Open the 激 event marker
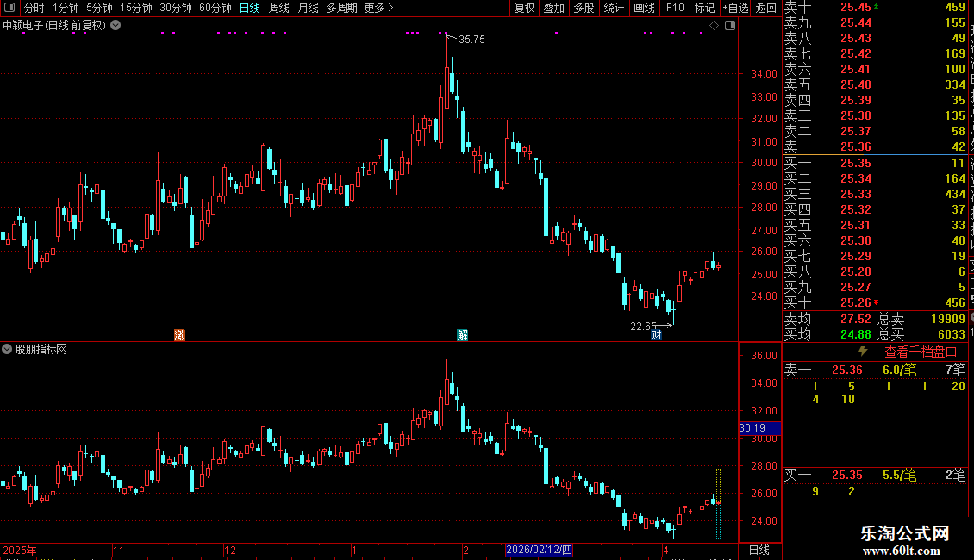Image resolution: width=974 pixels, height=560 pixels. [179, 335]
